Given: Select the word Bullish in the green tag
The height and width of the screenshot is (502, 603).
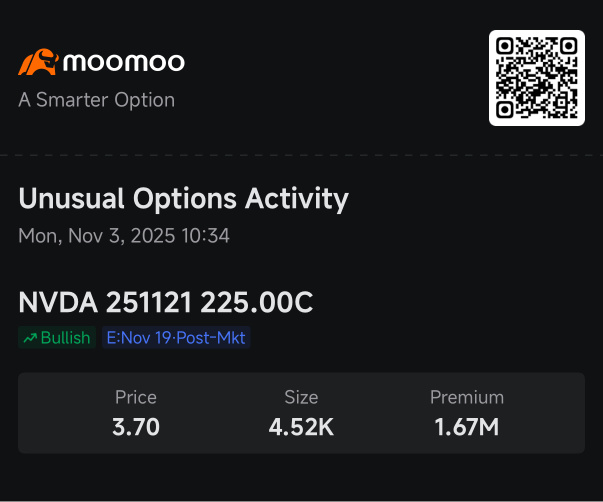Looking at the screenshot, I should tap(65, 338).
